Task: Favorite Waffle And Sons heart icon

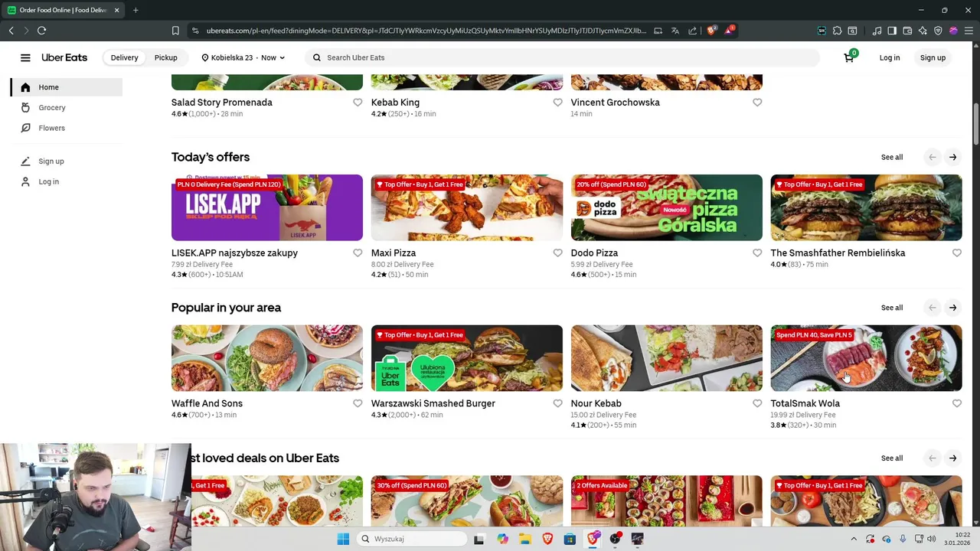Action: tap(358, 403)
